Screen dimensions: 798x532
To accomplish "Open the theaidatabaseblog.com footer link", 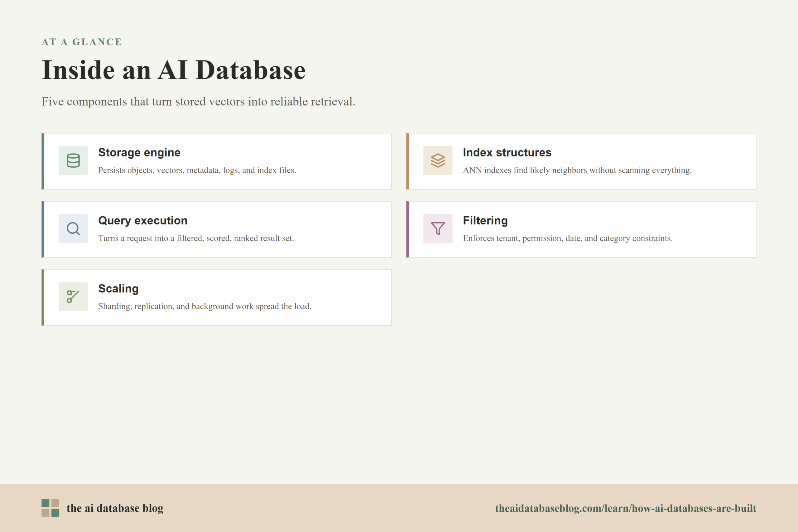I will coord(626,508).
